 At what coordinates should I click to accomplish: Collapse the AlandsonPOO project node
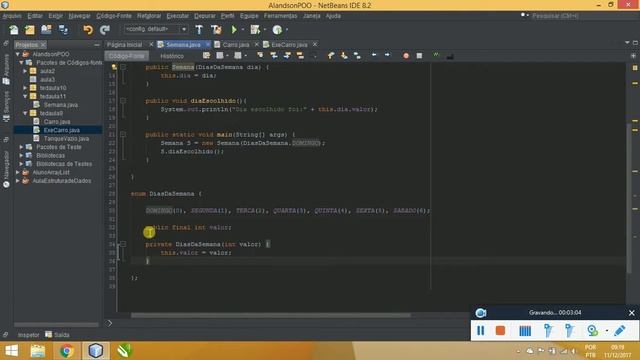click(18, 54)
